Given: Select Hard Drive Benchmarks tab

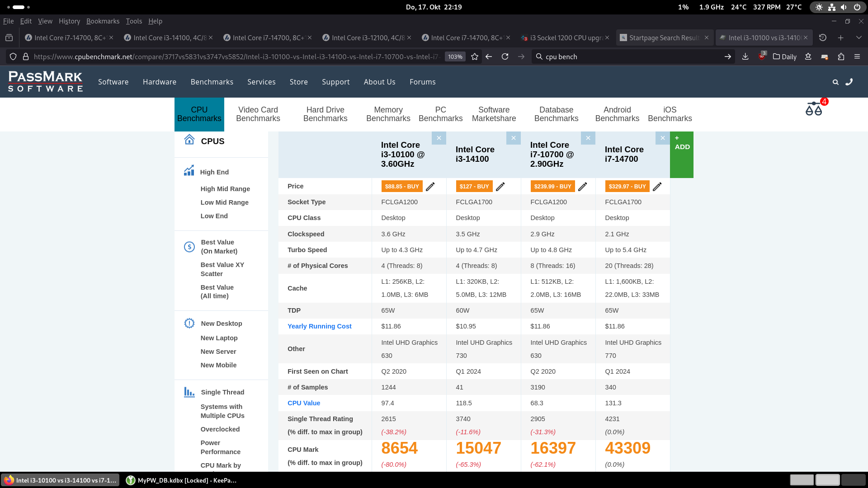Looking at the screenshot, I should click(325, 114).
